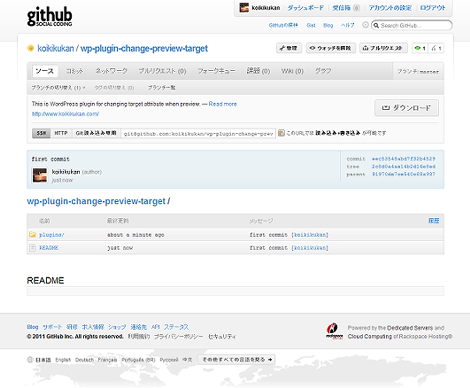Open アカウントの設定 account settings
Image resolution: width=470 pixels, height=388 pixels.
(x=390, y=8)
